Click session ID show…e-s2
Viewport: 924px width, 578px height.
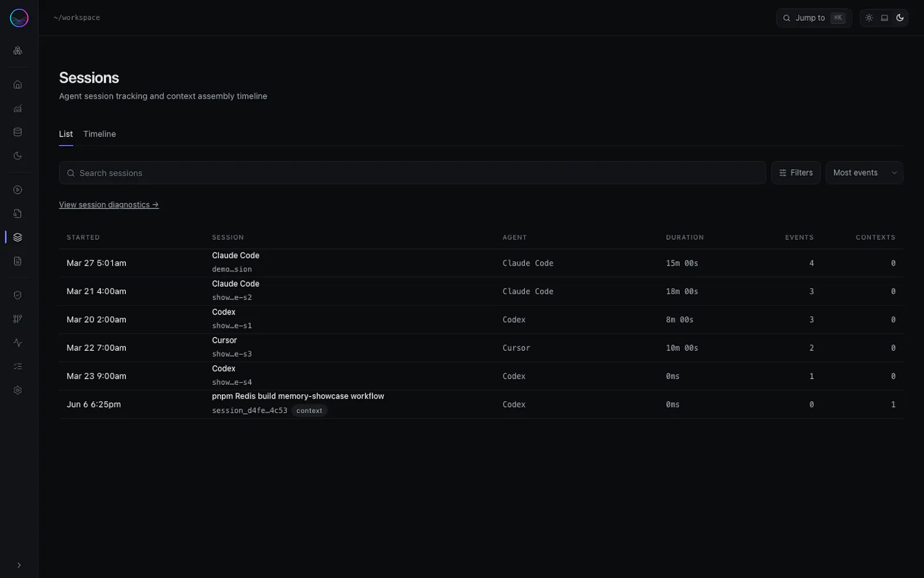(232, 298)
